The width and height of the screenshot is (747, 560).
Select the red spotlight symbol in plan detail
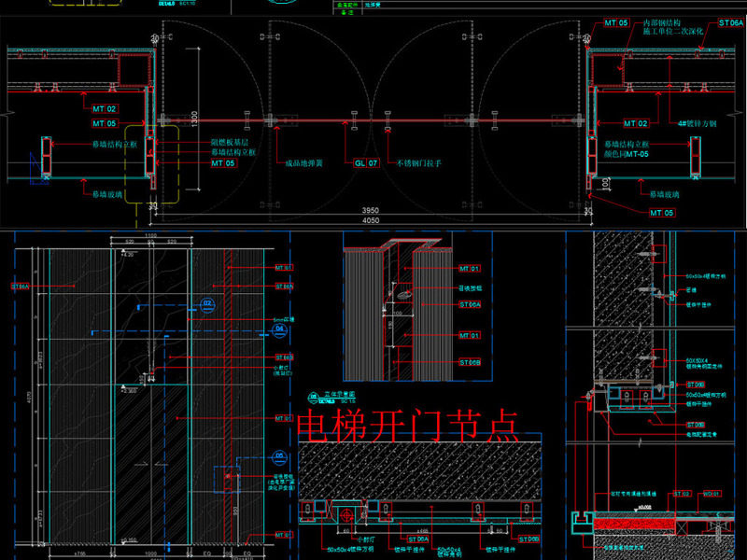346,515
